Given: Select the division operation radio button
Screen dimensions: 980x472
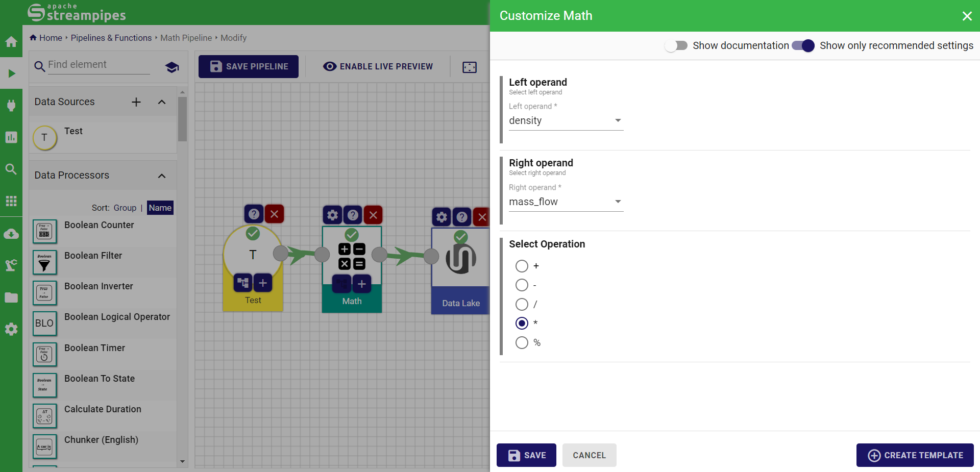Looking at the screenshot, I should pyautogui.click(x=522, y=304).
